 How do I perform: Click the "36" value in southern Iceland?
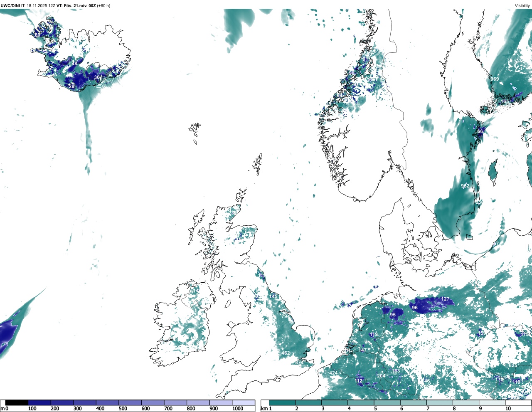coord(97,77)
